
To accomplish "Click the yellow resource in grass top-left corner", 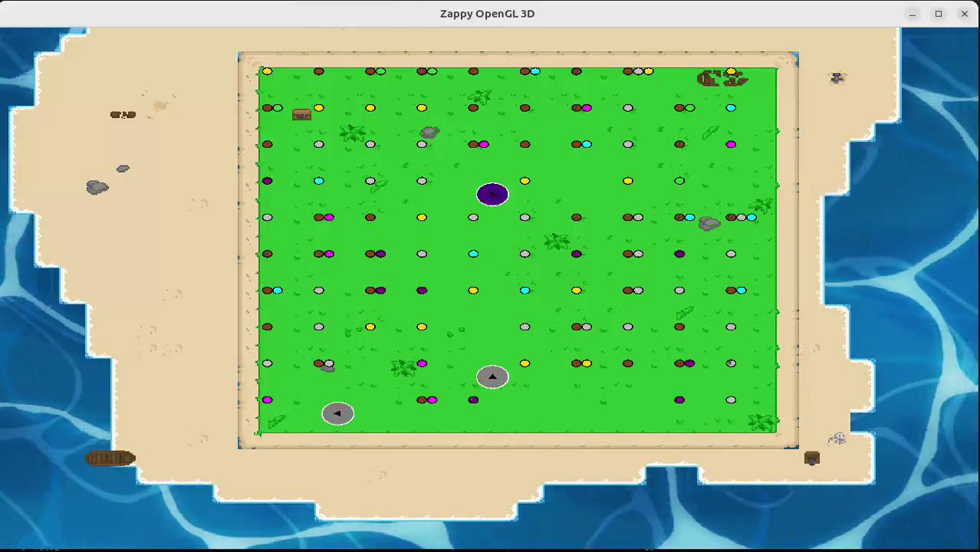I will click(x=267, y=71).
